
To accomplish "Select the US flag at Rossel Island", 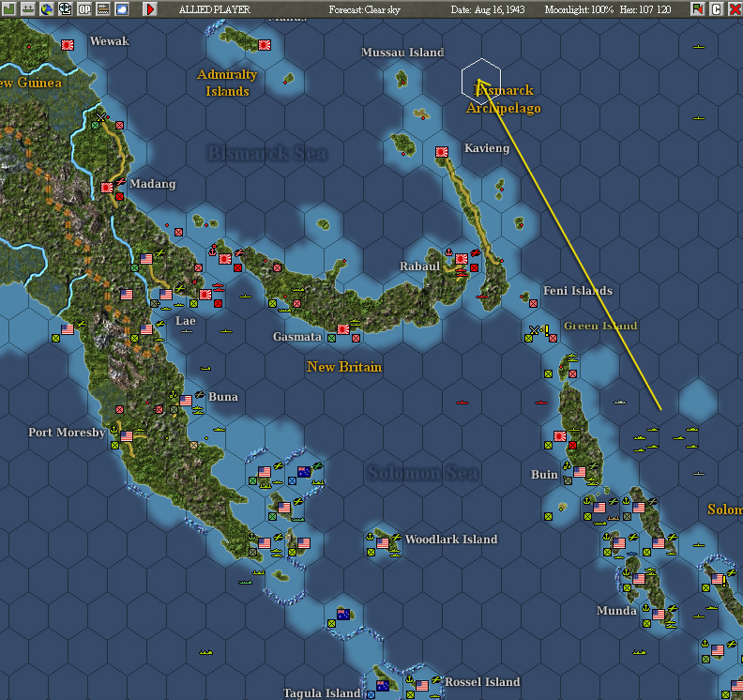I will click(x=422, y=685).
